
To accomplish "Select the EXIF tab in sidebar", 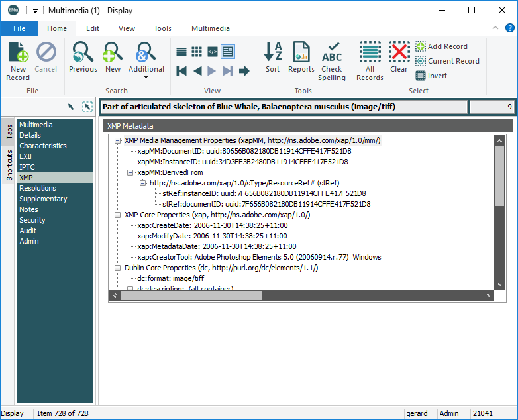I will 26,156.
